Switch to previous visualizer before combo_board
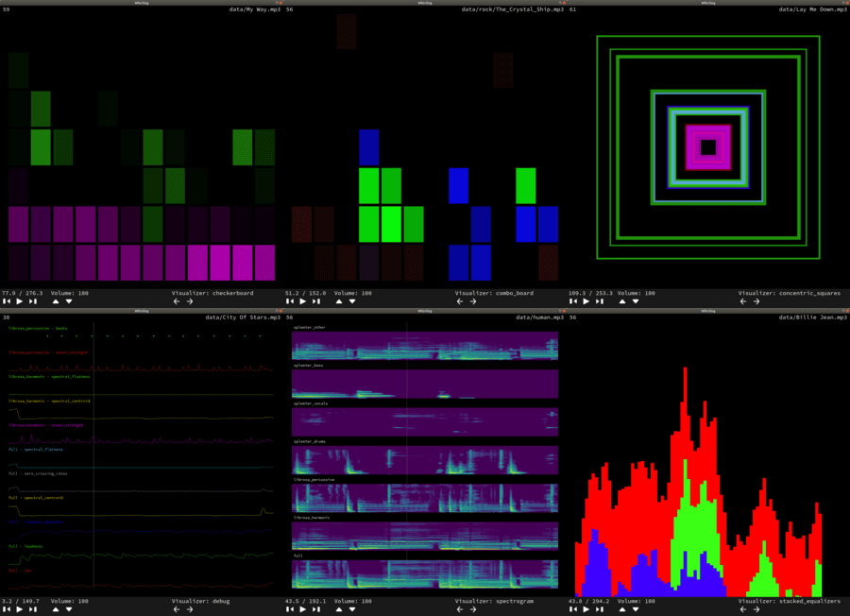Image resolution: width=850 pixels, height=616 pixels. tap(460, 301)
